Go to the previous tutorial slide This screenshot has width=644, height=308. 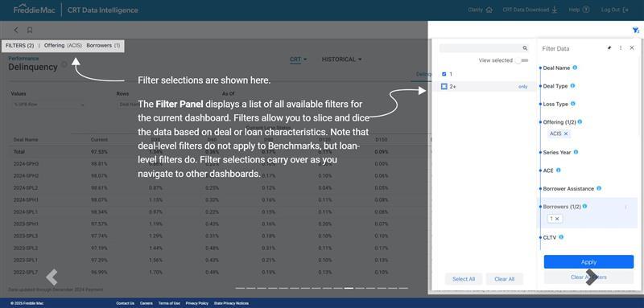(x=52, y=277)
